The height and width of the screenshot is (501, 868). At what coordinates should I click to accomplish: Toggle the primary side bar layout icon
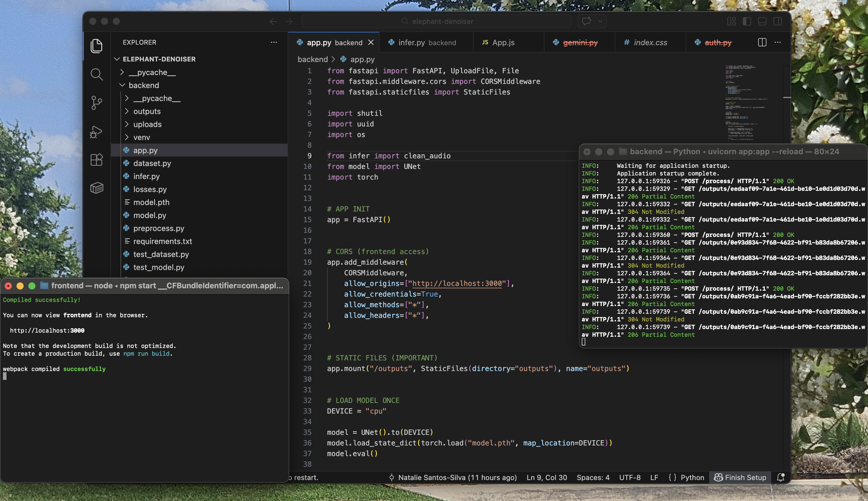(x=747, y=21)
